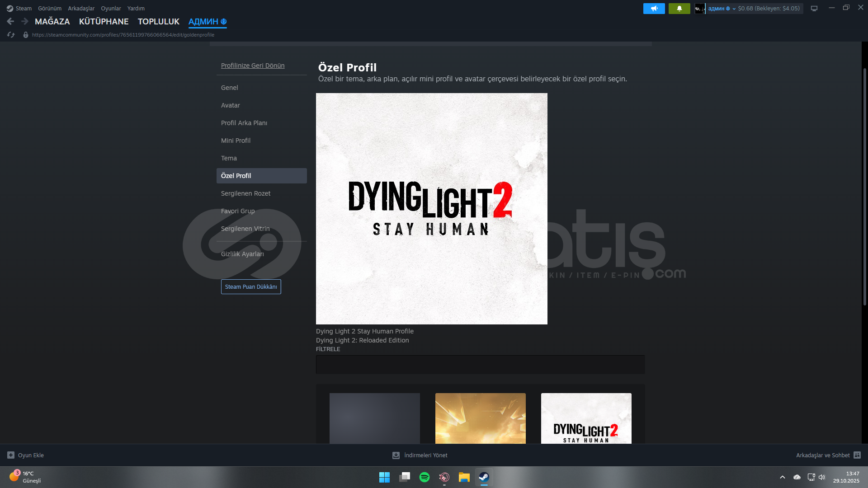Open the Arkadaşlar ve Sohbet icon
The image size is (868, 488).
click(x=857, y=455)
